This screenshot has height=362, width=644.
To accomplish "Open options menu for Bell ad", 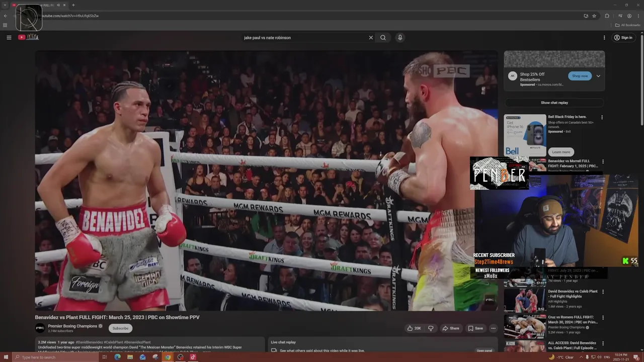I will pyautogui.click(x=602, y=118).
